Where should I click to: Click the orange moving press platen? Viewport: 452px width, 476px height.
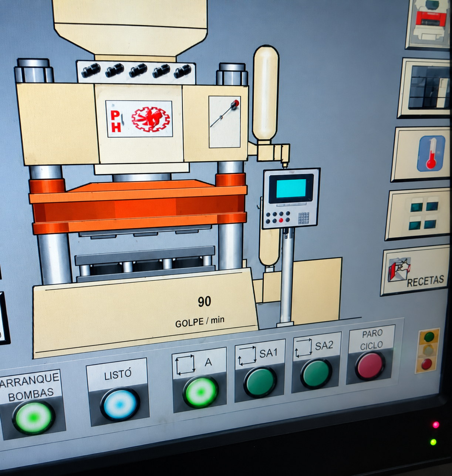(138, 206)
